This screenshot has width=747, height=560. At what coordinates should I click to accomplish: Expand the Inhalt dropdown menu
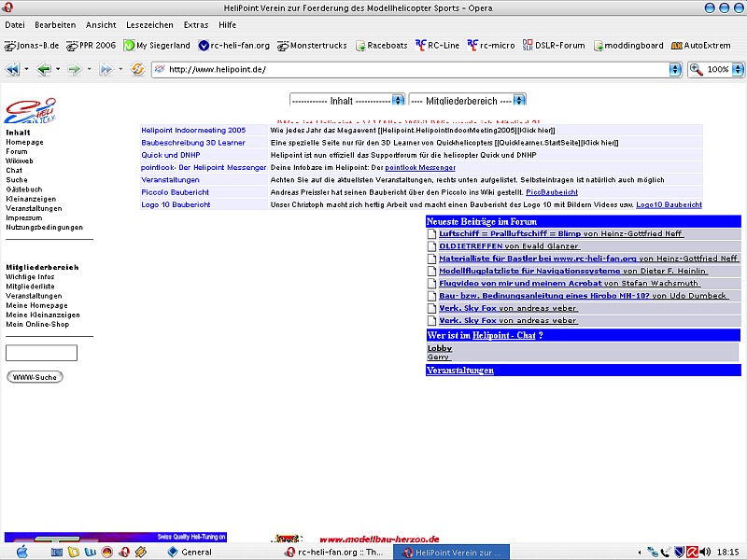[399, 100]
